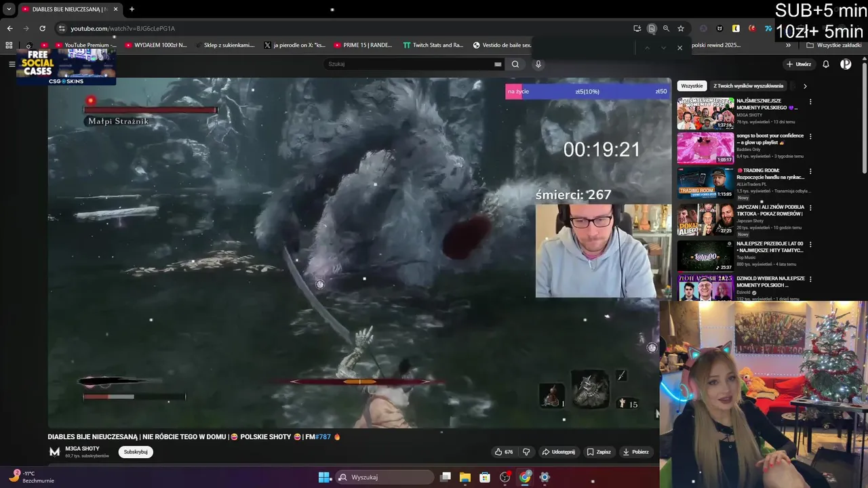Image resolution: width=868 pixels, height=488 pixels.
Task: Click the Zapisz save button
Action: point(599,452)
